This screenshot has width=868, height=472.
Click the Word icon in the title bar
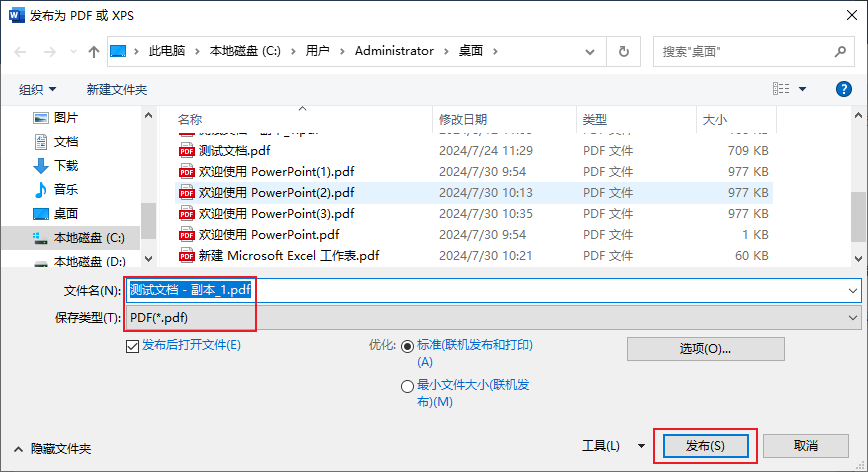(x=17, y=15)
